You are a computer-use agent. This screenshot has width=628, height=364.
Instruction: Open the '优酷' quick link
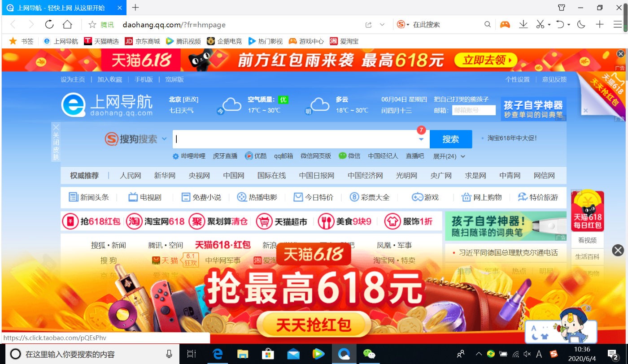(x=256, y=156)
